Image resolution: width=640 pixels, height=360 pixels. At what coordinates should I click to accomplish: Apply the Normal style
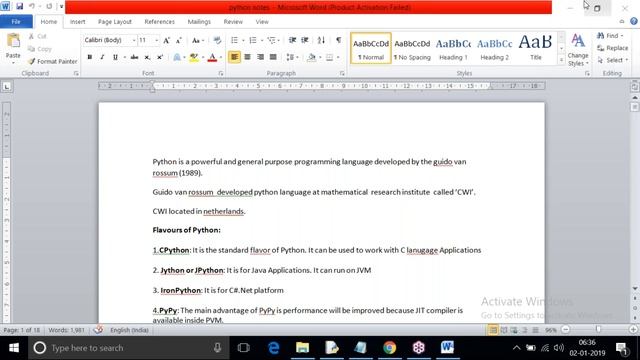[x=371, y=48]
